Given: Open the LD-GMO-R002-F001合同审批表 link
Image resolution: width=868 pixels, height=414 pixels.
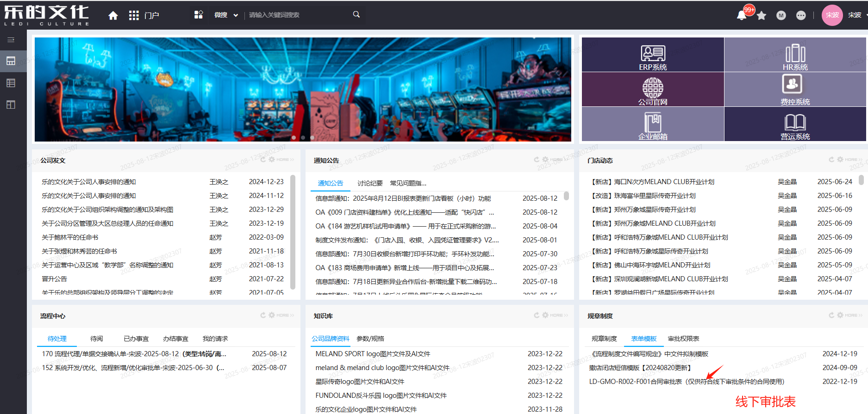Looking at the screenshot, I should tap(686, 382).
